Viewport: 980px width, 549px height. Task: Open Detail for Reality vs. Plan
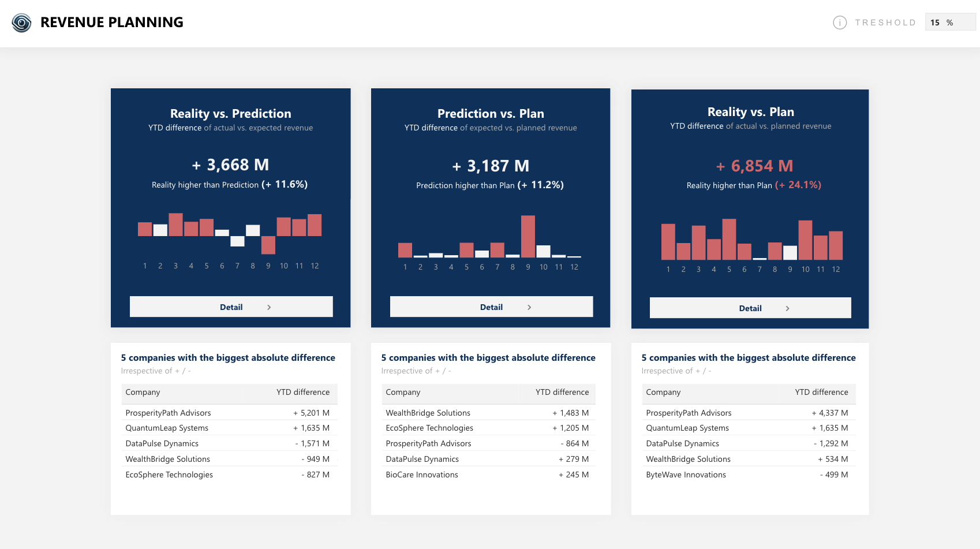click(x=750, y=308)
